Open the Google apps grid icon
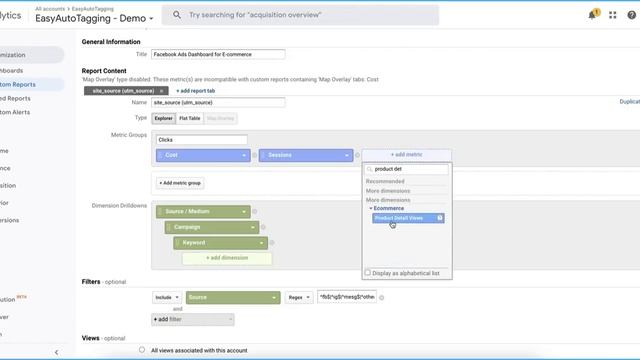 [x=613, y=16]
